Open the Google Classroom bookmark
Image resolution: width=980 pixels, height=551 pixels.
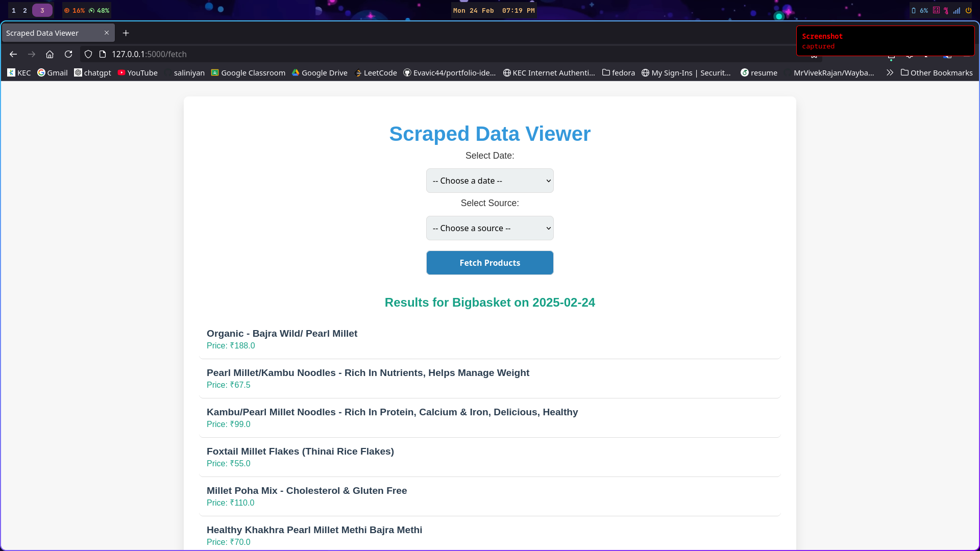248,73
